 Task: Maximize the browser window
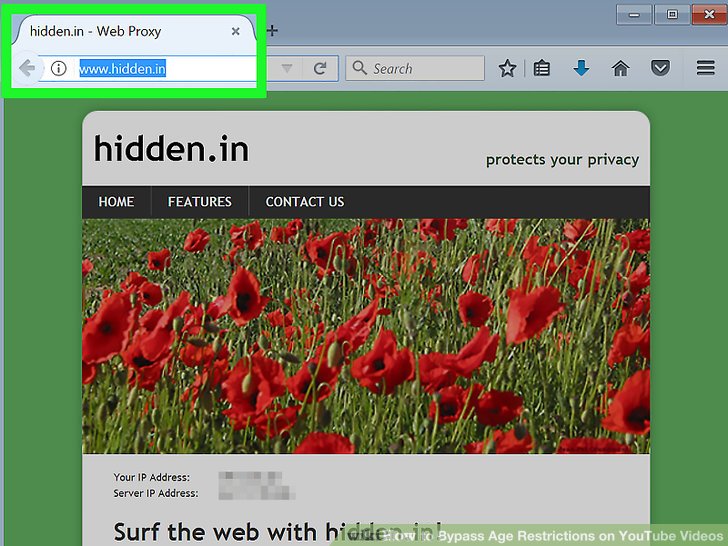672,15
